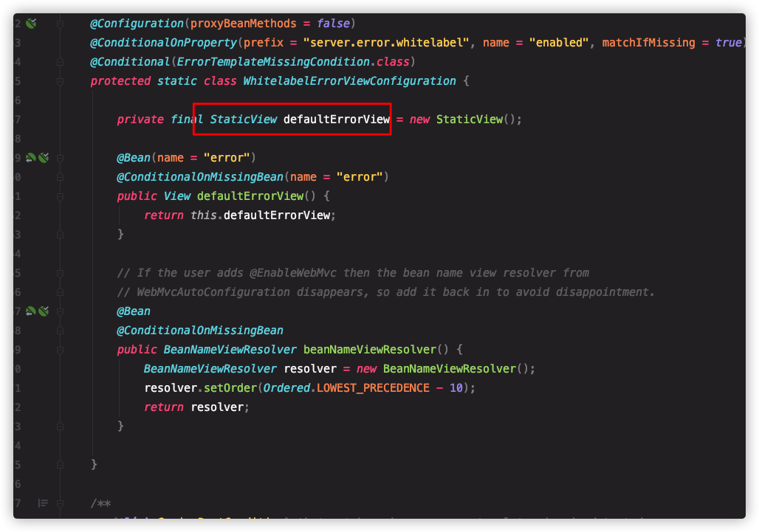Collapse the fold marker on the @Configuration line

click(60, 24)
